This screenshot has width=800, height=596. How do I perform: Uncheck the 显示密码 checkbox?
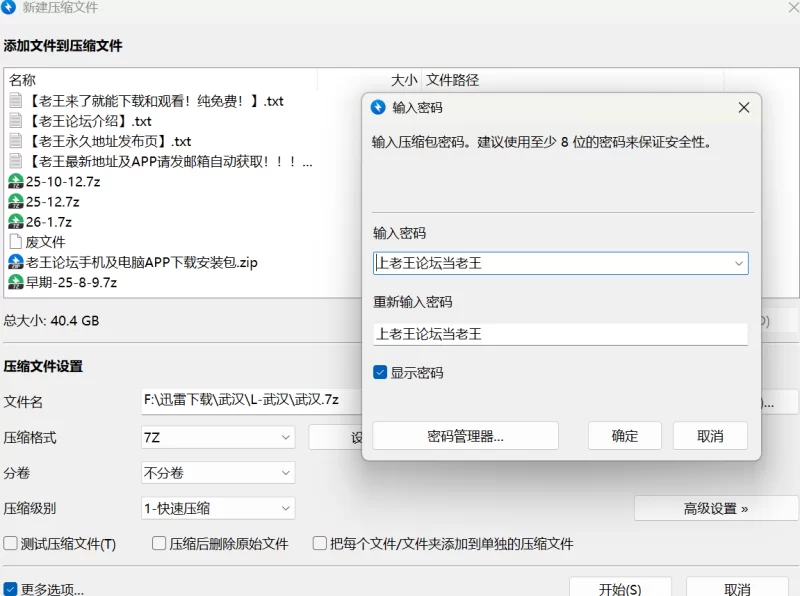tap(380, 372)
